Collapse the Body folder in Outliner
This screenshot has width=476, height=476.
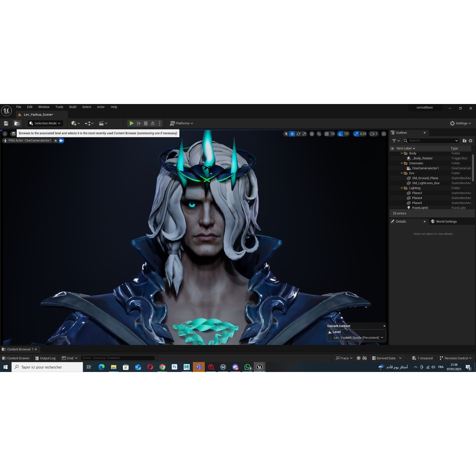[402, 153]
